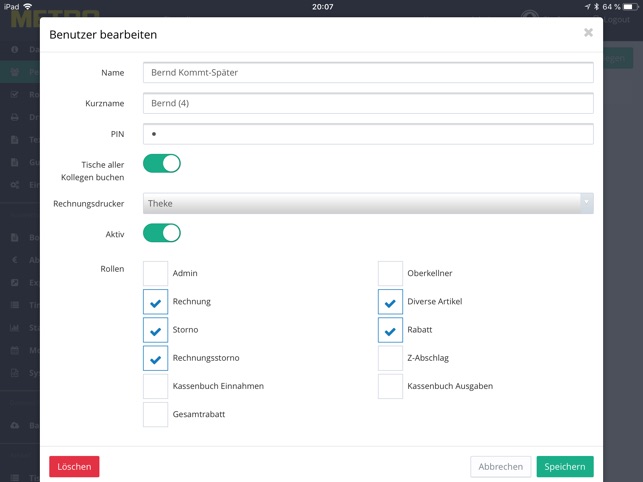Click the Abbrechen button
Image resolution: width=643 pixels, height=482 pixels.
click(x=500, y=466)
